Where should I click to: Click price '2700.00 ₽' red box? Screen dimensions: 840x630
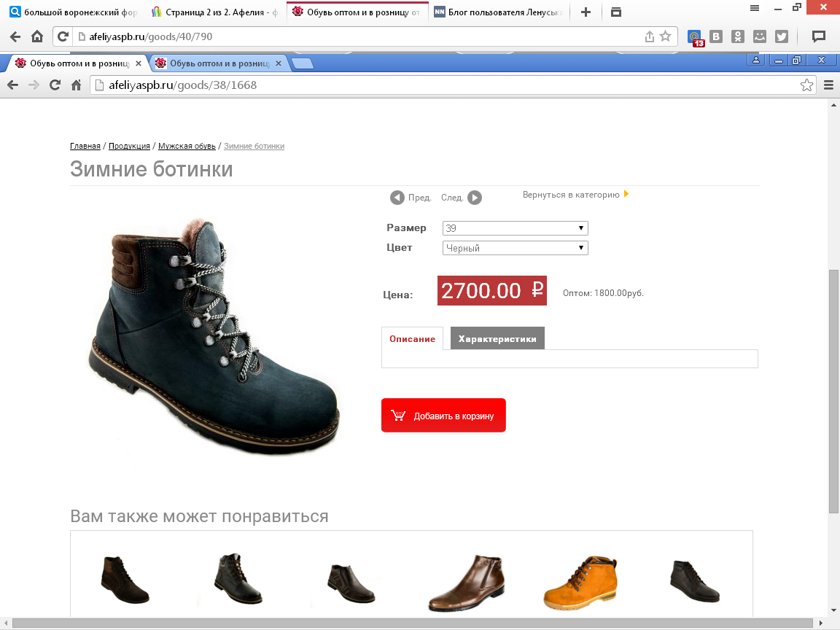point(491,290)
